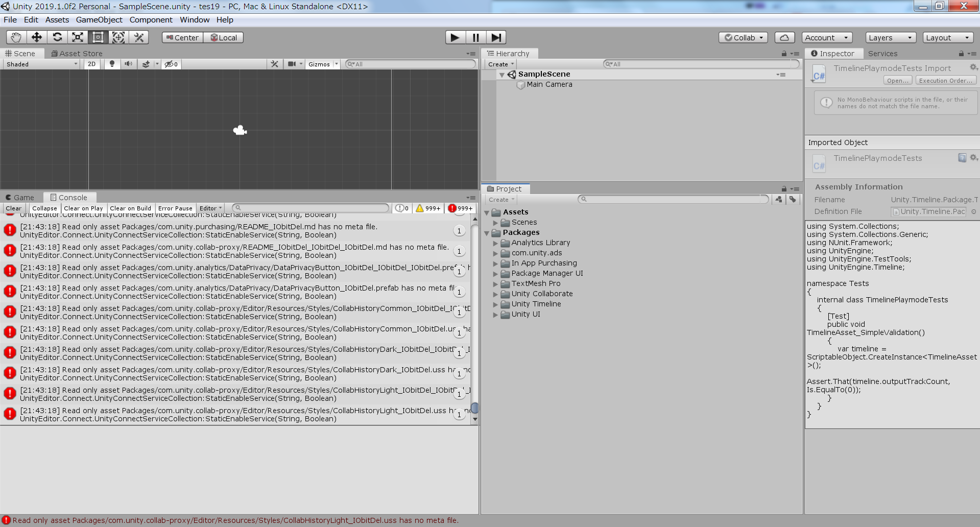
Task: Select the Rect transform tool
Action: tap(98, 37)
